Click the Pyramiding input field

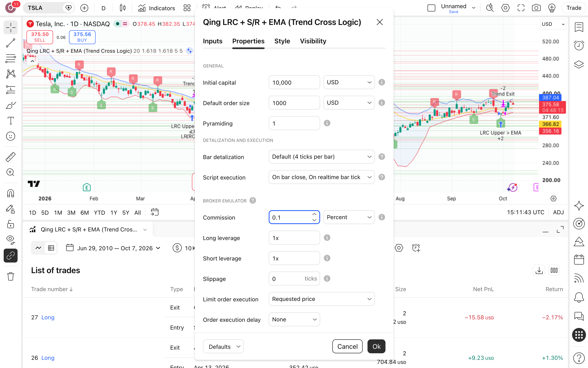coord(294,123)
